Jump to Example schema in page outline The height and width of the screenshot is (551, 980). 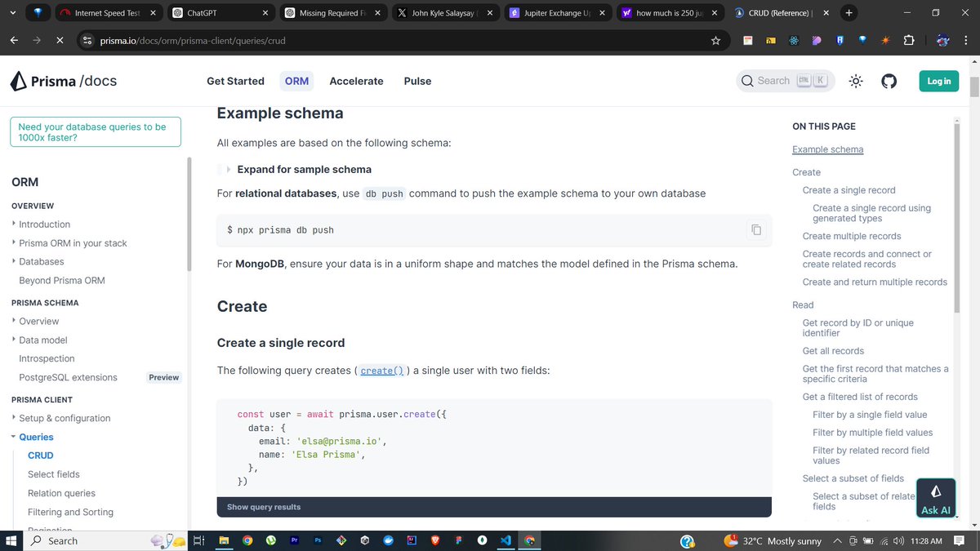click(x=827, y=149)
